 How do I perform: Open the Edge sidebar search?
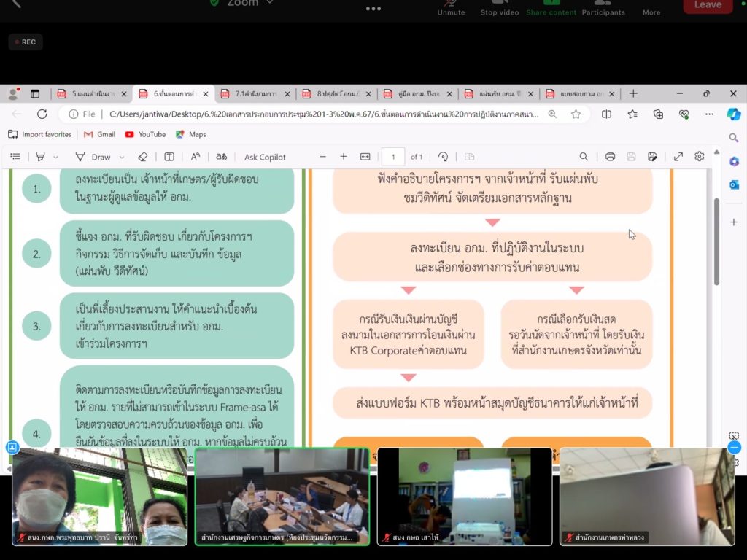[x=734, y=138]
